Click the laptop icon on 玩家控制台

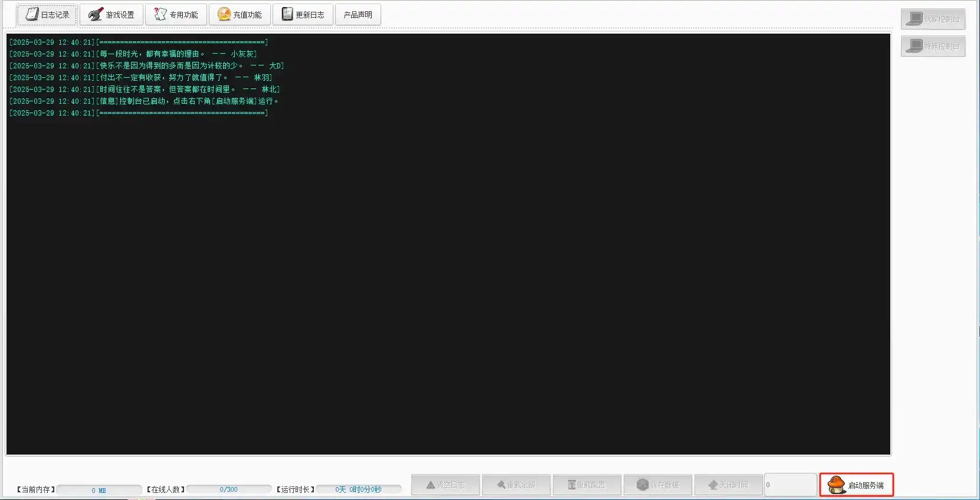coord(914,19)
